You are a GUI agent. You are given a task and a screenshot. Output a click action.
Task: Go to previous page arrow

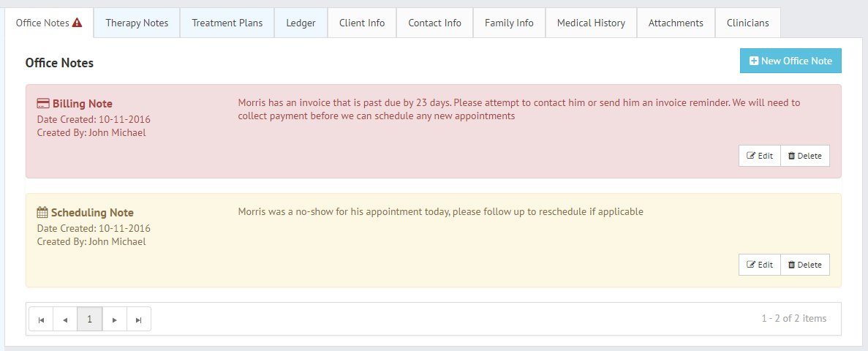coord(65,319)
